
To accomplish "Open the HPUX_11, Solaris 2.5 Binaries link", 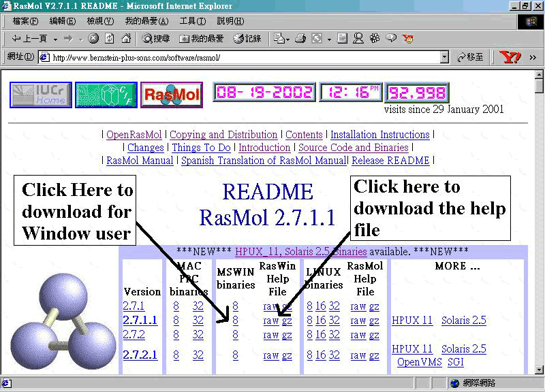I will coord(301,251).
